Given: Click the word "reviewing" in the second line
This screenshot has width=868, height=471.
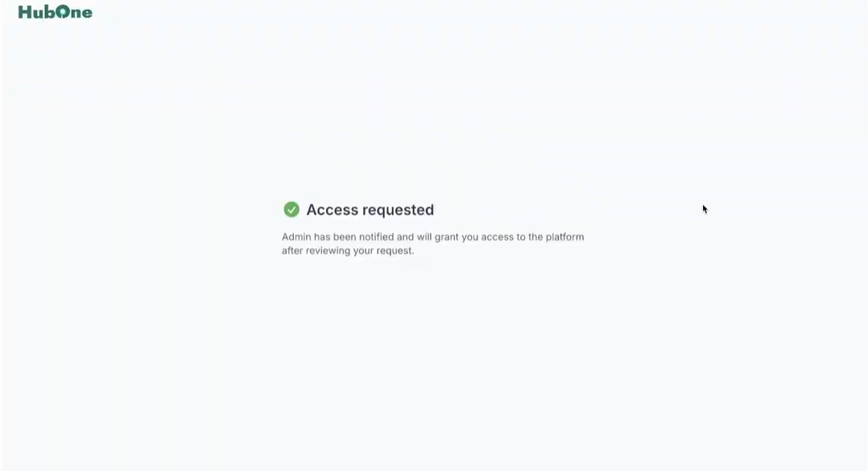Looking at the screenshot, I should pyautogui.click(x=328, y=250).
